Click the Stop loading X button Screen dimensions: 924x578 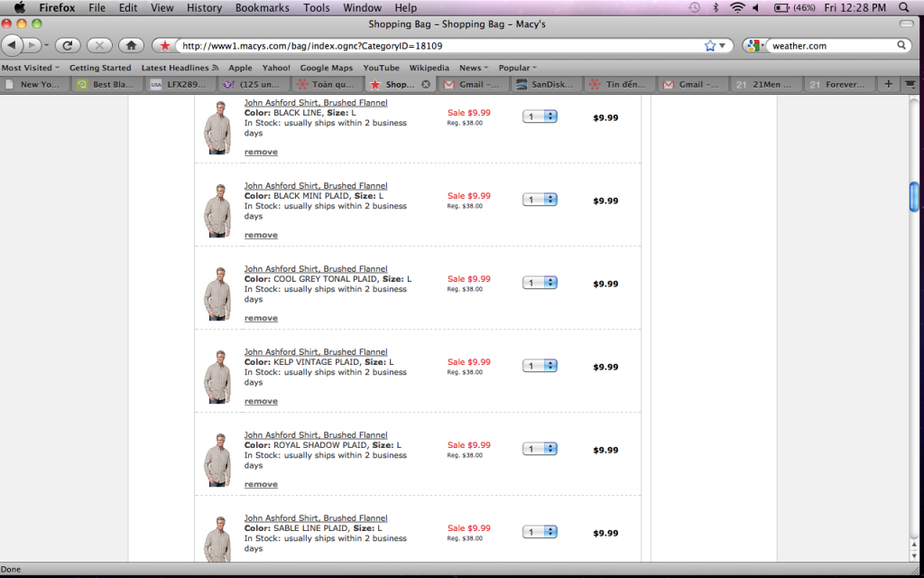point(99,45)
